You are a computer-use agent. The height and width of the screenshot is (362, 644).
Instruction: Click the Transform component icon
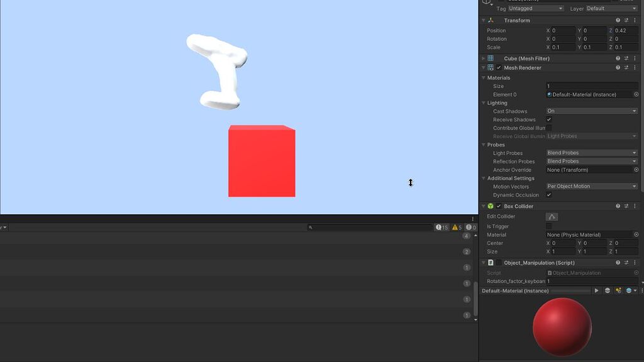point(491,20)
